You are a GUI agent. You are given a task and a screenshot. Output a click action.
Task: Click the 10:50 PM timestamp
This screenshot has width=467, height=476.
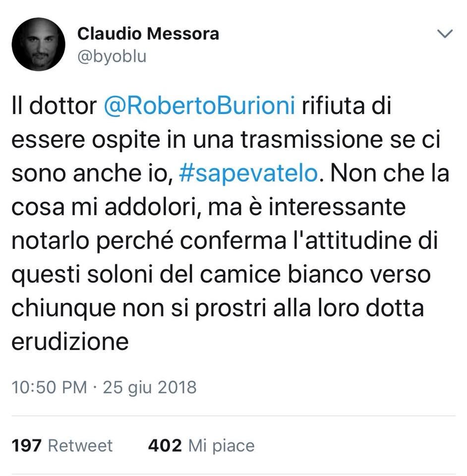click(x=49, y=387)
